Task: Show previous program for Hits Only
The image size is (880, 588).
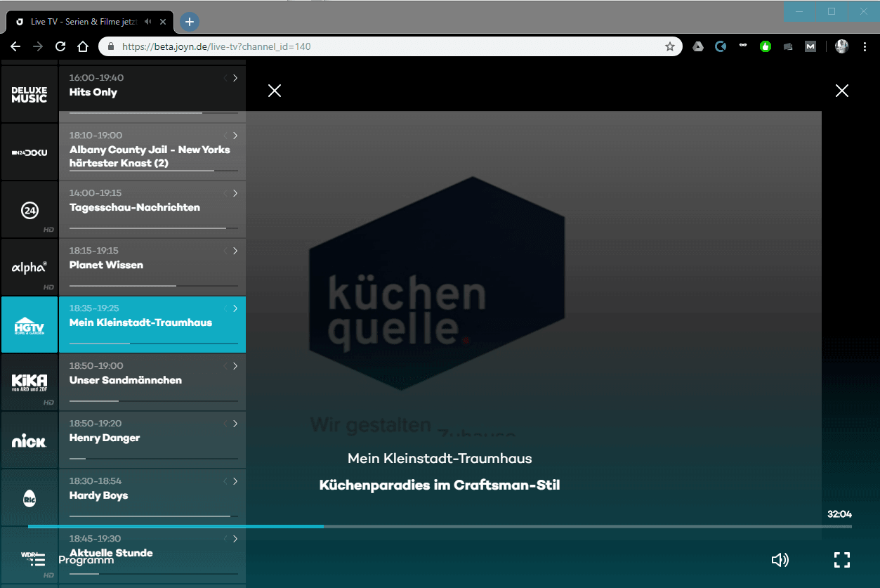Action: (225, 78)
